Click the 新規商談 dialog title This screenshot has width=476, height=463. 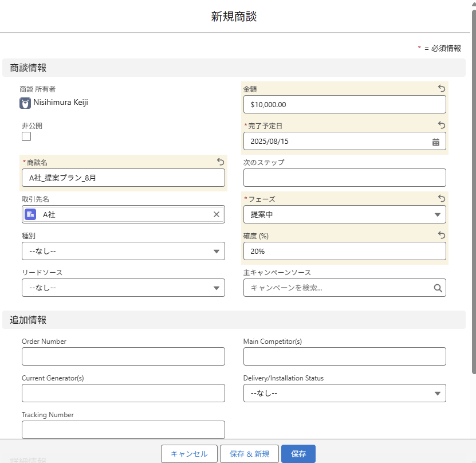pos(234,17)
